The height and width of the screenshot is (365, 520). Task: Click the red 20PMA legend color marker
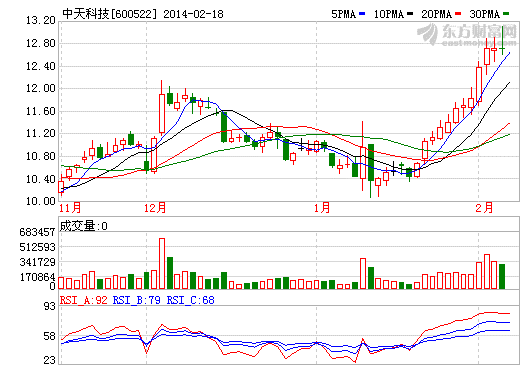point(458,14)
